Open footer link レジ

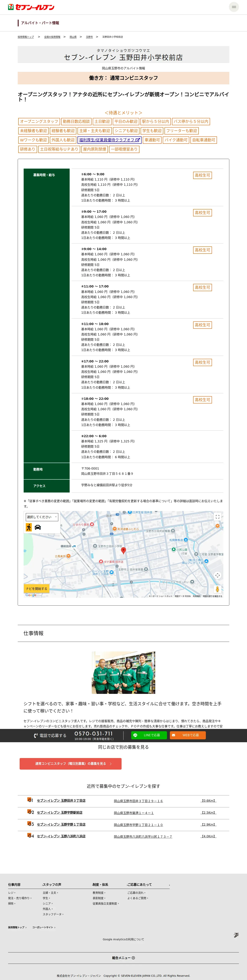tap(12, 893)
